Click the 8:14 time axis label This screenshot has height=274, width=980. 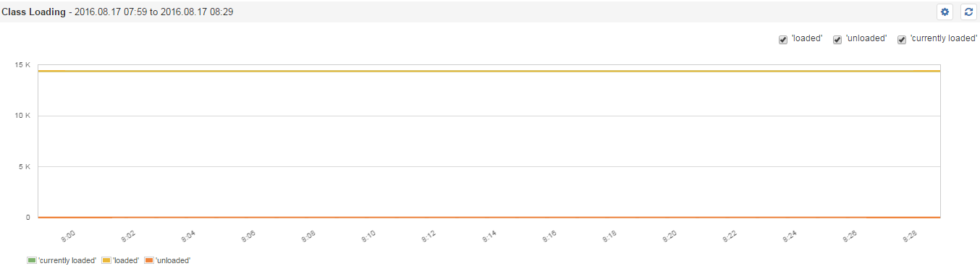[489, 236]
